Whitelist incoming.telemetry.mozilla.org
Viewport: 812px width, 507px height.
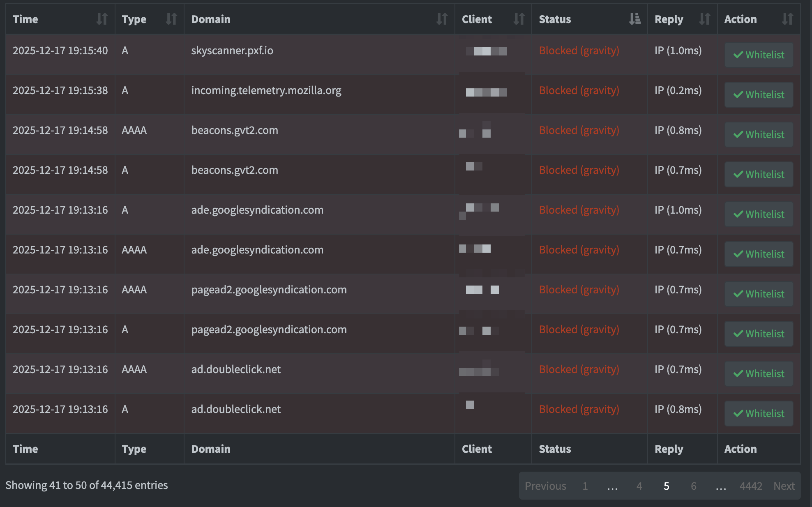pyautogui.click(x=758, y=94)
